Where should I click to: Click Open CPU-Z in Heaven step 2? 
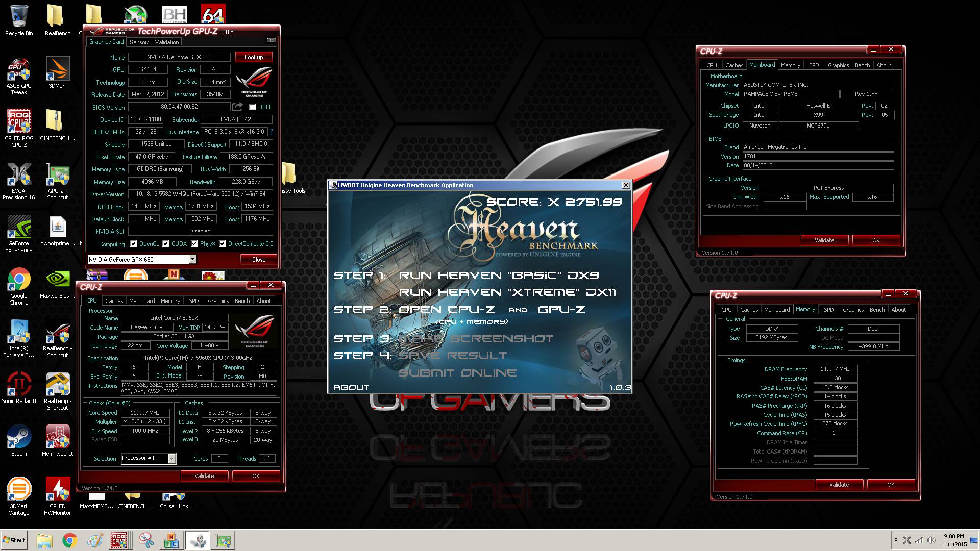(447, 310)
